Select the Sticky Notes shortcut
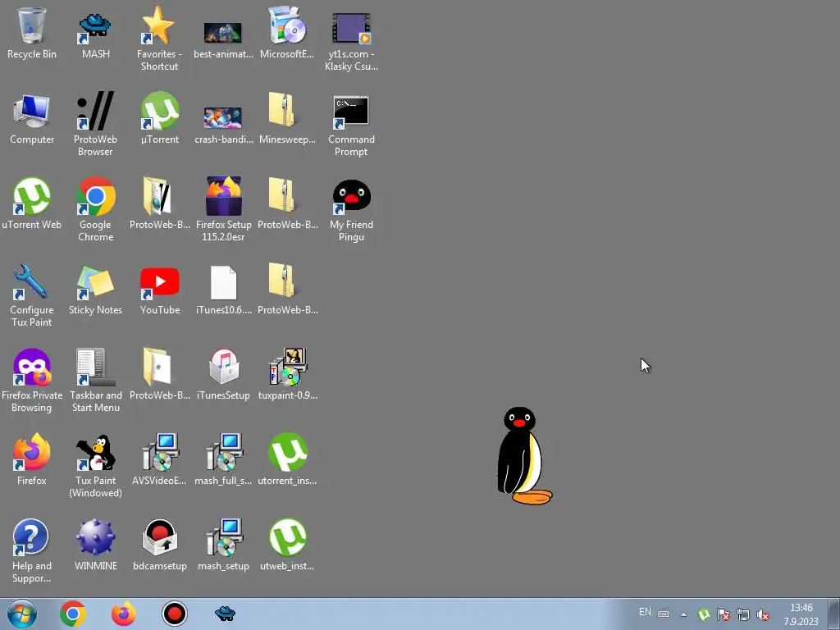 [x=95, y=290]
